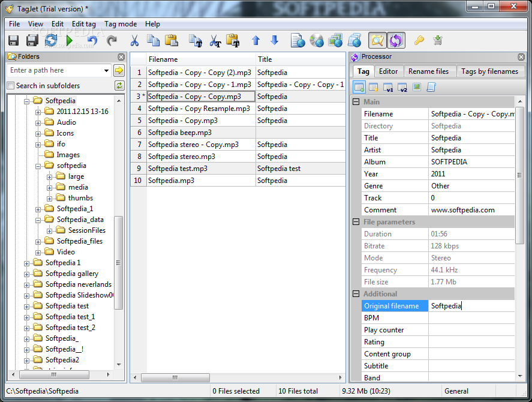
Task: Select the ID3 v1 tag view icon
Action: coord(388,87)
